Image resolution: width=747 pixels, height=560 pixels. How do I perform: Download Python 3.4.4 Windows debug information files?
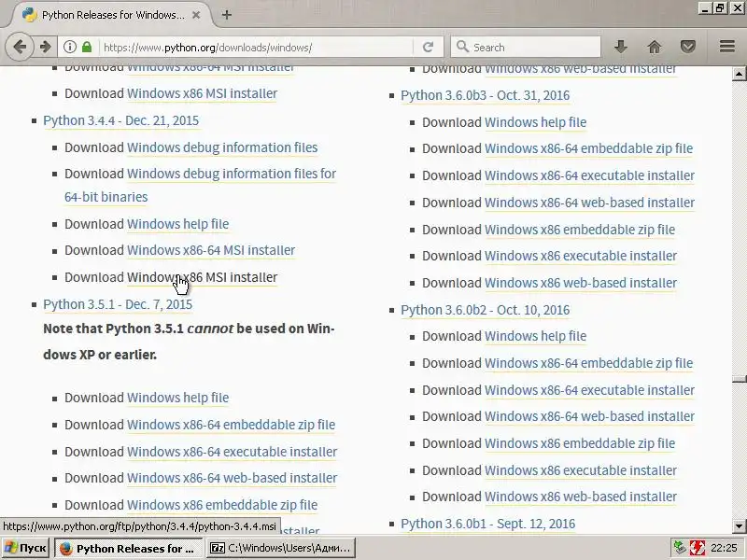(222, 147)
